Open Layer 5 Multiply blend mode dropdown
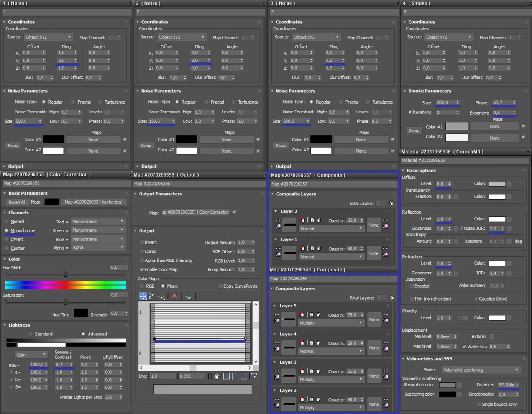The width and height of the screenshot is (532, 414). (330, 323)
